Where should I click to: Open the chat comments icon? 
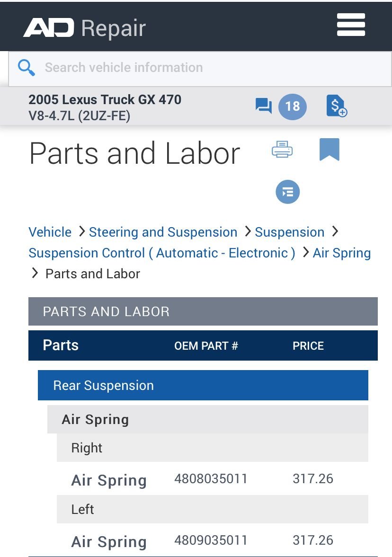(x=263, y=106)
